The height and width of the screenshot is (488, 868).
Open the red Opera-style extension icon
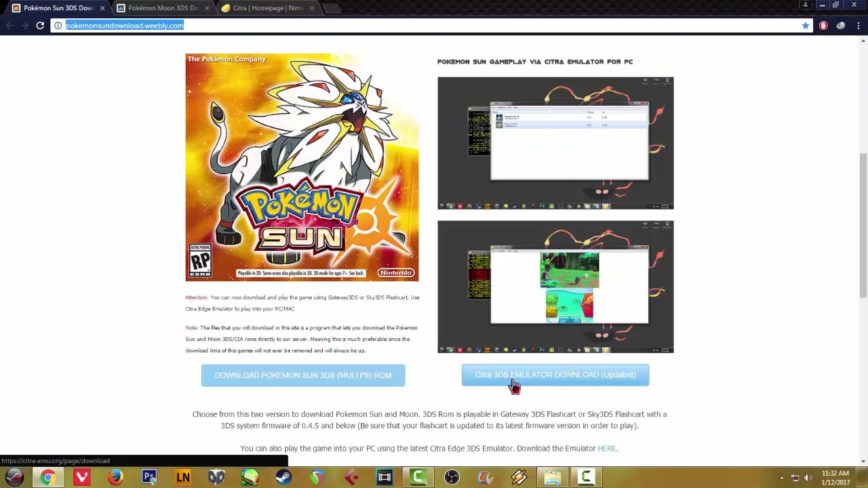tap(823, 25)
